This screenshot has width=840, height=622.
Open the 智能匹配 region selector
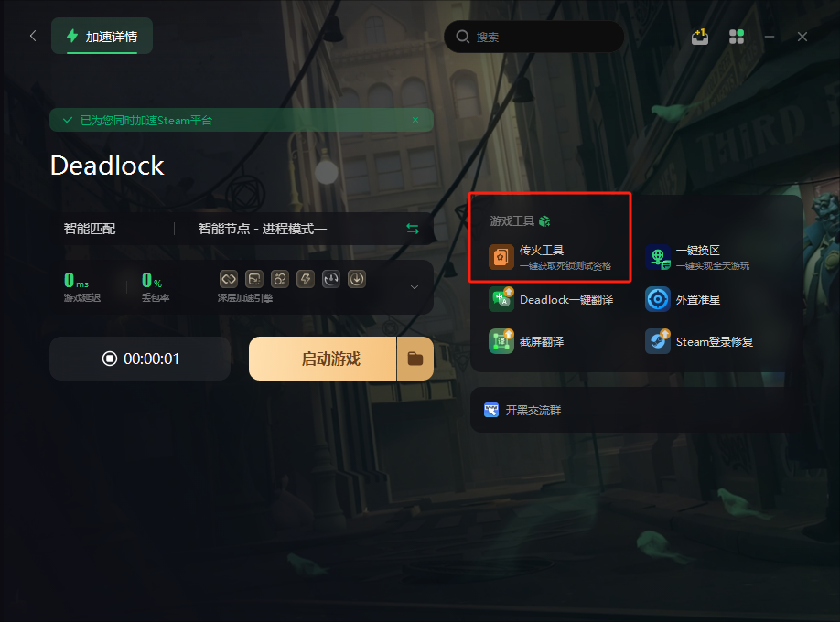90,229
